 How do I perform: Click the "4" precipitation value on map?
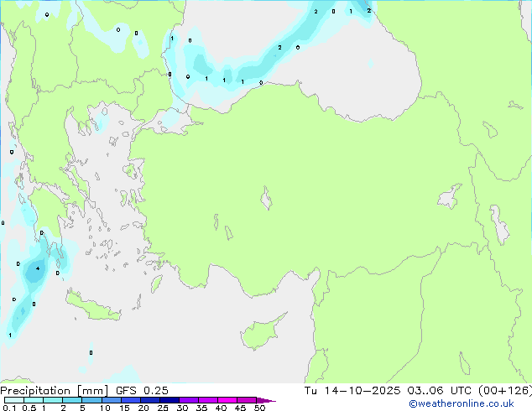38,268
